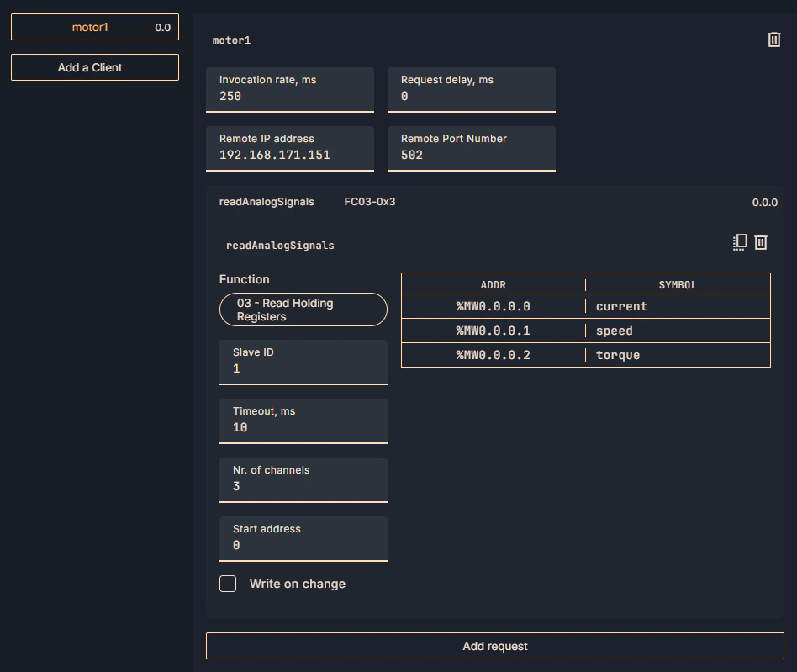Edit the Invocation rate field

click(290, 89)
